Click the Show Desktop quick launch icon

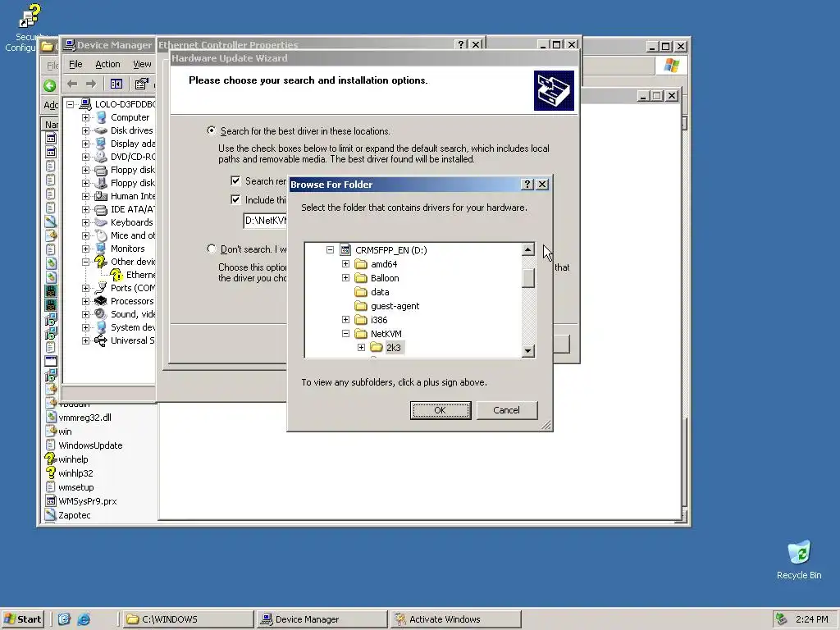(x=64, y=619)
